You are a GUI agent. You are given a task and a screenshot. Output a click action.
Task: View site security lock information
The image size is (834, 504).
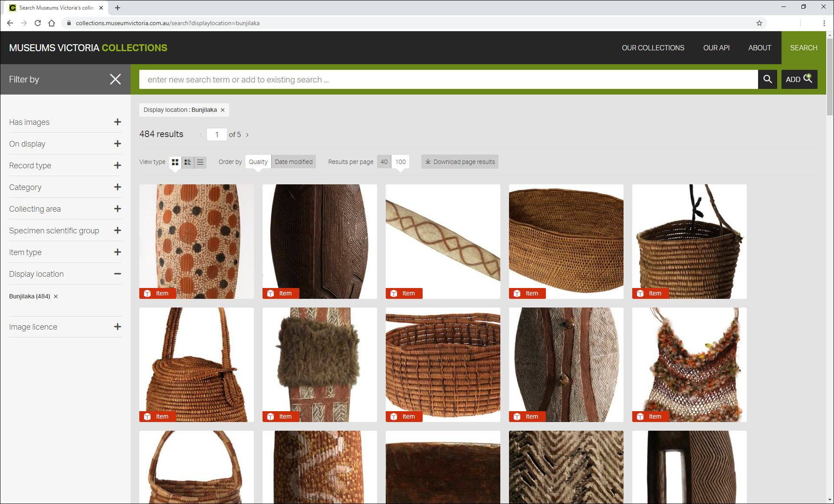pyautogui.click(x=69, y=23)
